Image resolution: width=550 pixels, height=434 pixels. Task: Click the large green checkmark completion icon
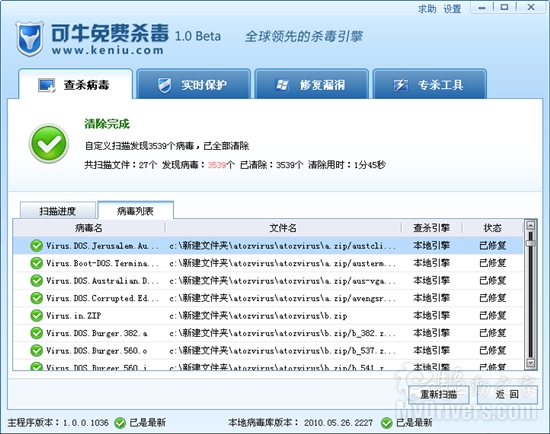click(x=49, y=143)
